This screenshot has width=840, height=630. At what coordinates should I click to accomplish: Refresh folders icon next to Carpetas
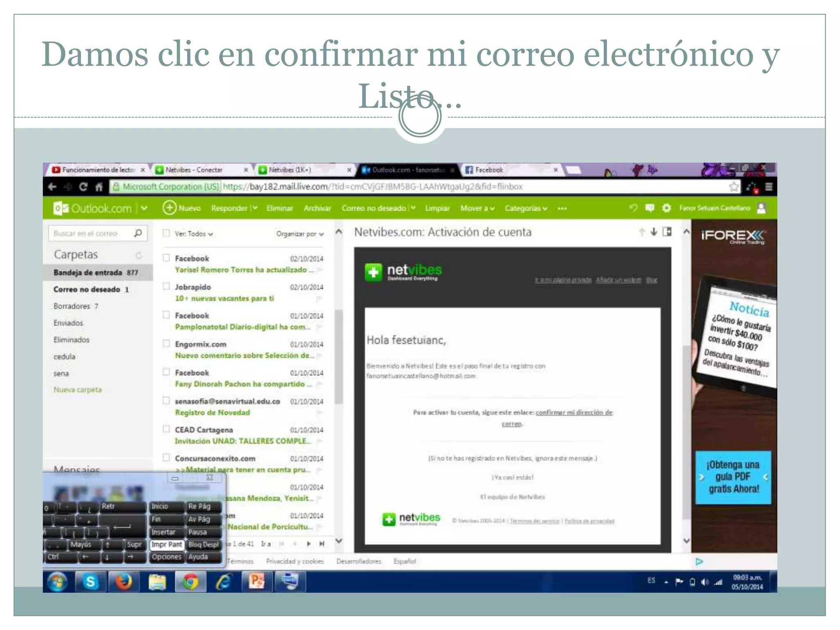coord(139,255)
